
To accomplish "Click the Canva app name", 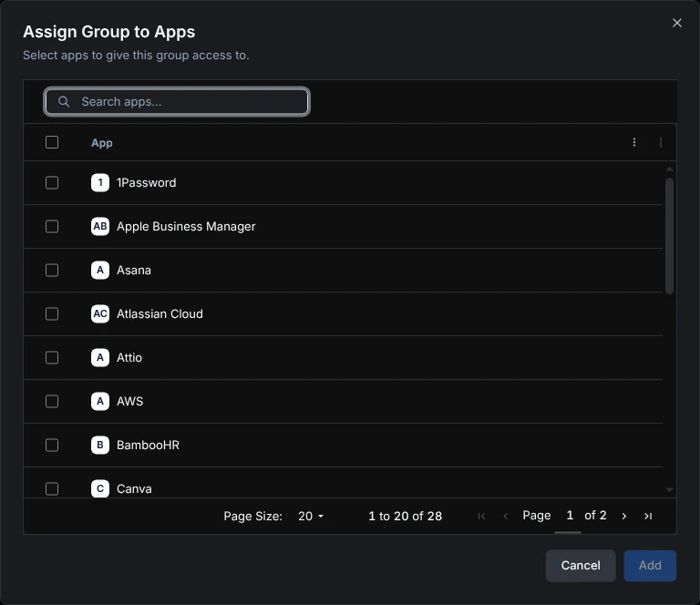I will click(134, 488).
